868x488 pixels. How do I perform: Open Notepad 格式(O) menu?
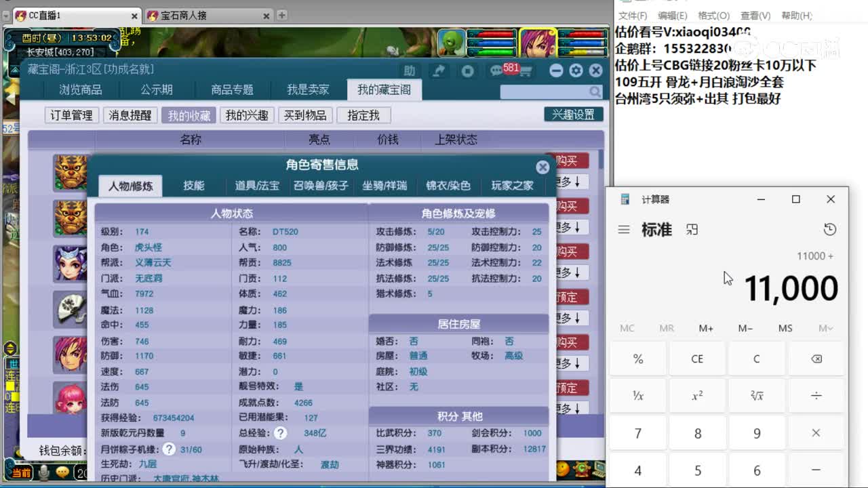coord(713,16)
